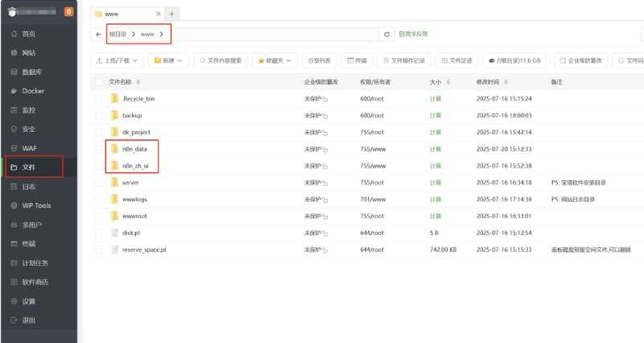Check the n8n_data row checkbox
Screen dimensions: 644x343
pyautogui.click(x=98, y=149)
